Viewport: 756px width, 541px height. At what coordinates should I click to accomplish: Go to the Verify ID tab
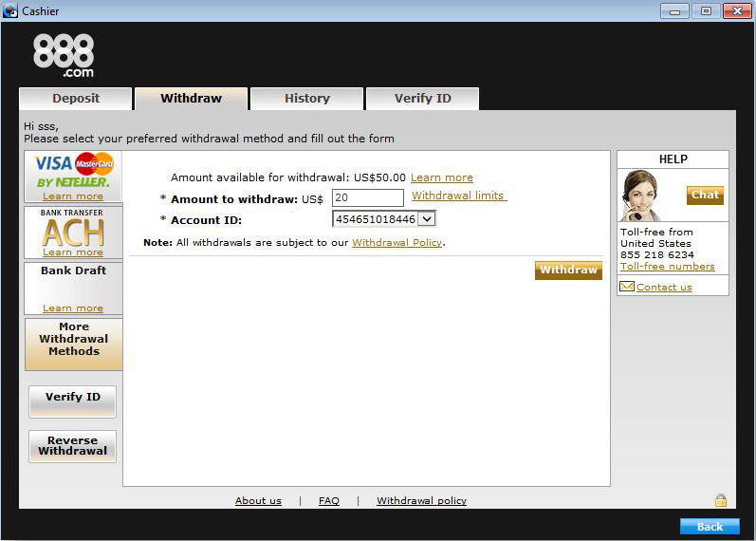pyautogui.click(x=423, y=99)
